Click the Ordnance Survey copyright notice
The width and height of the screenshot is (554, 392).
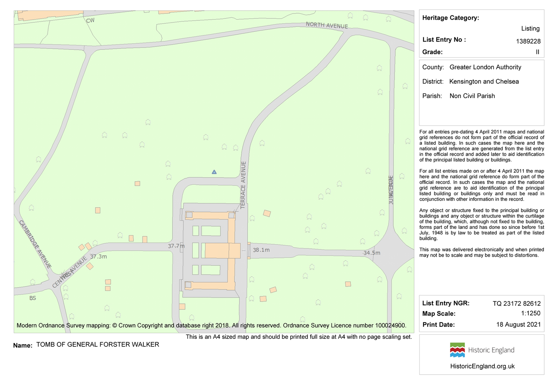pyautogui.click(x=211, y=326)
